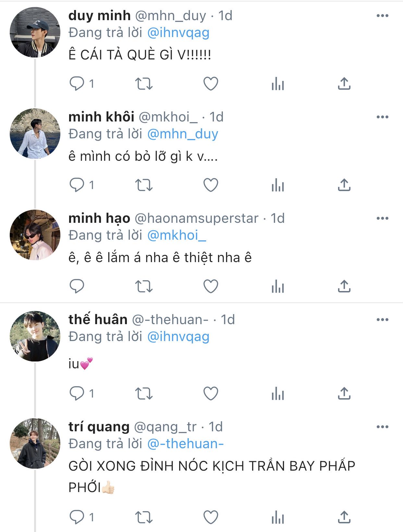The height and width of the screenshot is (532, 403).
Task: Reply to thế huân's tweet
Action: click(x=77, y=394)
